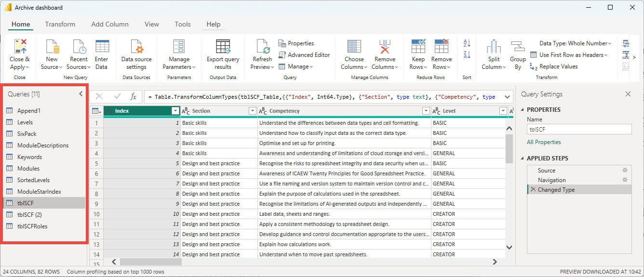Click the Remove Columns icon
The width and height of the screenshot is (644, 277).
(x=385, y=47)
